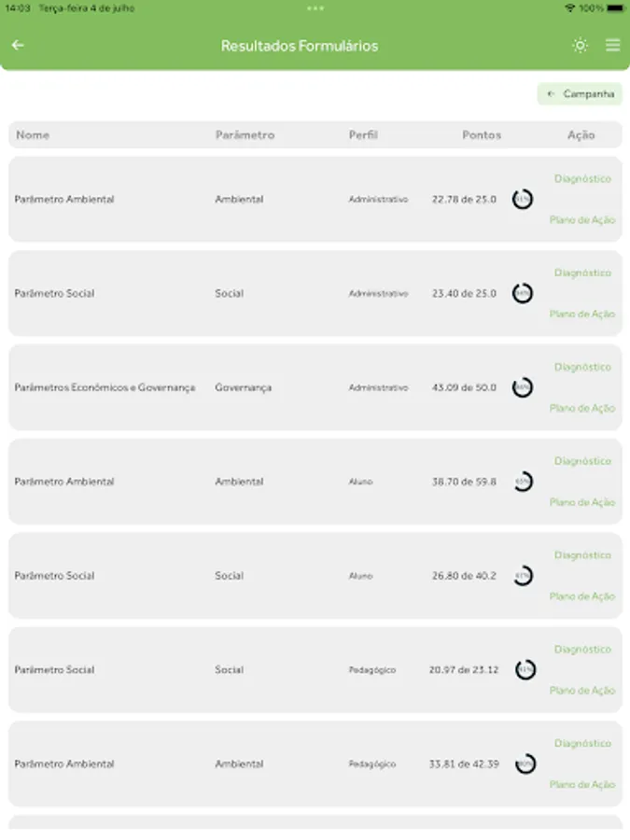
Task: Open Plano de Ação for Aluno Parâmetro Ambiental
Action: coord(582,502)
